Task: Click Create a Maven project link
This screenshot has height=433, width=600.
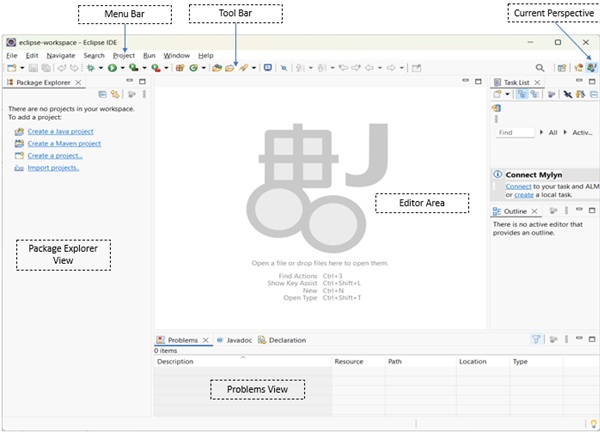Action: point(64,144)
